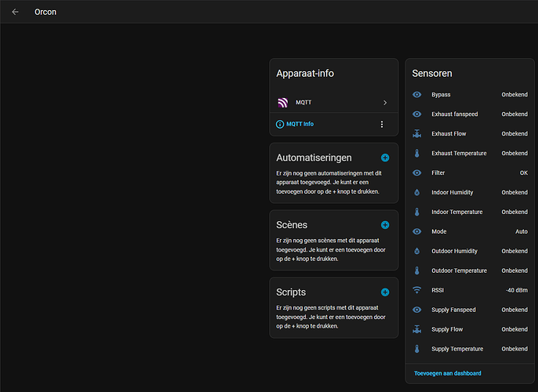
Task: Select the Outdoor Temperature sensor entry
Action: (x=471, y=270)
